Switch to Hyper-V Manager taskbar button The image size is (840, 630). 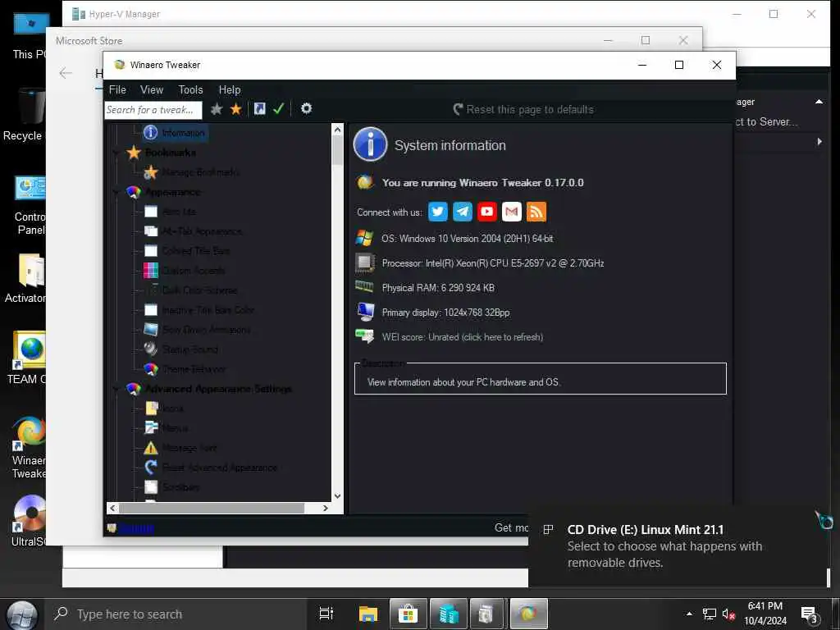pos(449,614)
